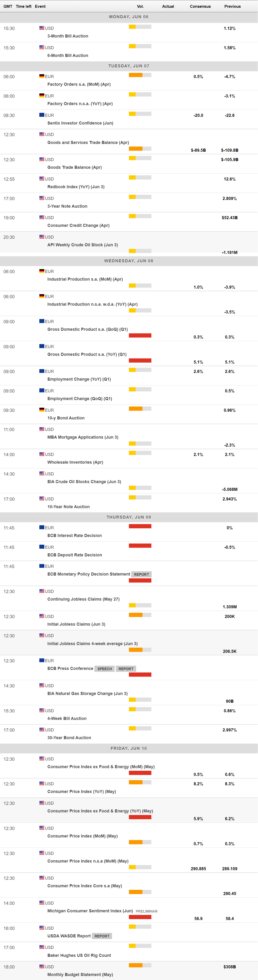Select the Wednesday, Jun 08 date header
This screenshot has height=980, width=258.
[129, 261]
